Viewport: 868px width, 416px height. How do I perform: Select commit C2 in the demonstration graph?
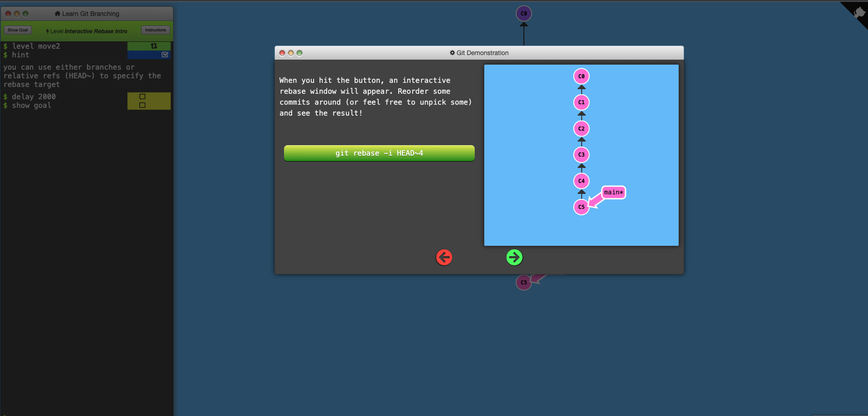(581, 128)
